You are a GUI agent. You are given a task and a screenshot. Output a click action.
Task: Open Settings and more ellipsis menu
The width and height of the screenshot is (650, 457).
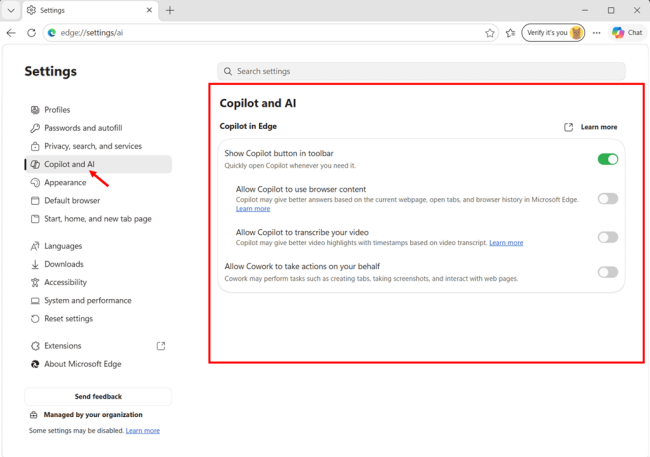point(596,33)
